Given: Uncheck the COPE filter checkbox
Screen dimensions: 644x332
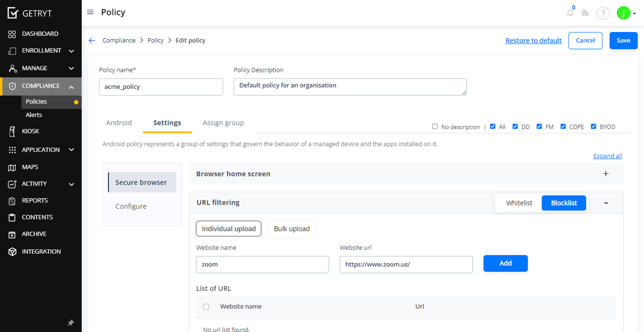Looking at the screenshot, I should coord(563,126).
